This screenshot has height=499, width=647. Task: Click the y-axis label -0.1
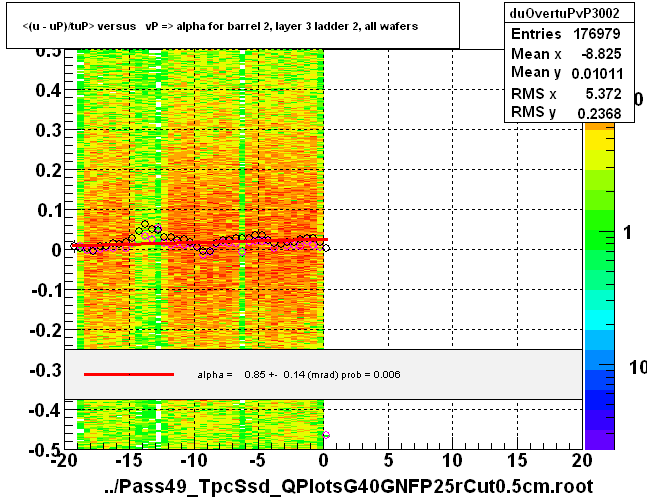(46, 290)
